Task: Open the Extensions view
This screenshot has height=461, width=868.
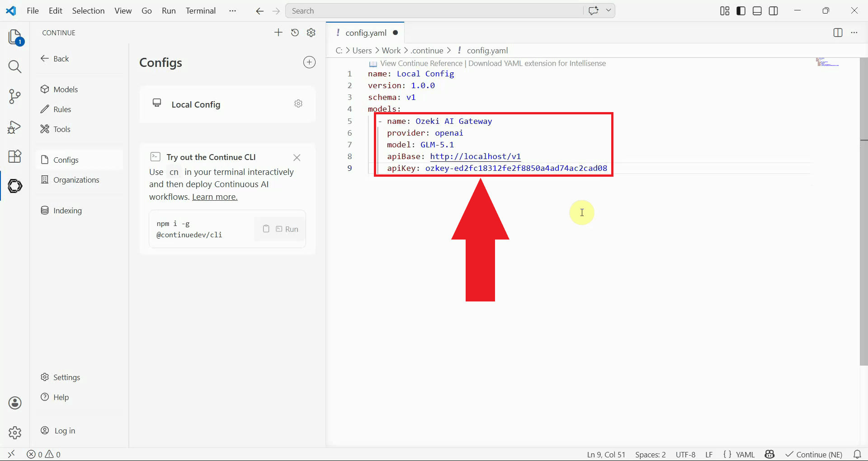Action: tap(15, 156)
